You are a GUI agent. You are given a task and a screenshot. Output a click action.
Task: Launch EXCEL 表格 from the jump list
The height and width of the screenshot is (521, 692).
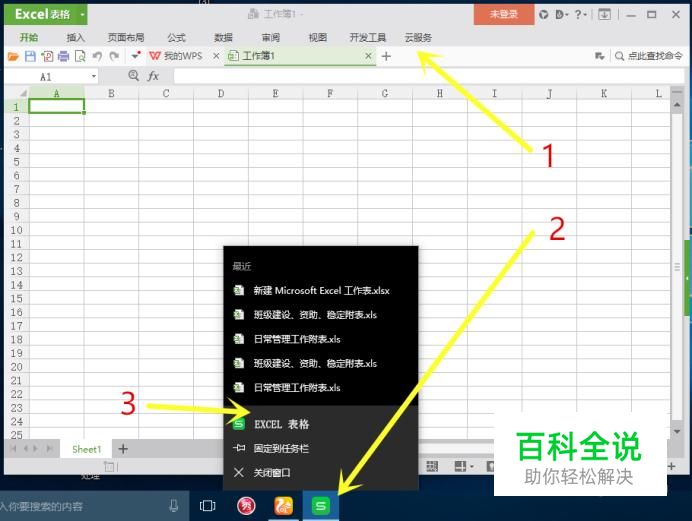(x=321, y=424)
